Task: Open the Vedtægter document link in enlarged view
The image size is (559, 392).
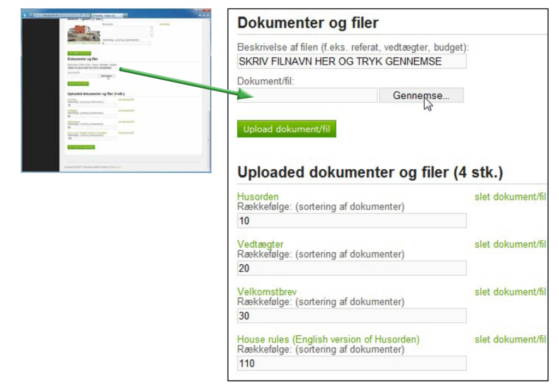Action: pos(260,244)
